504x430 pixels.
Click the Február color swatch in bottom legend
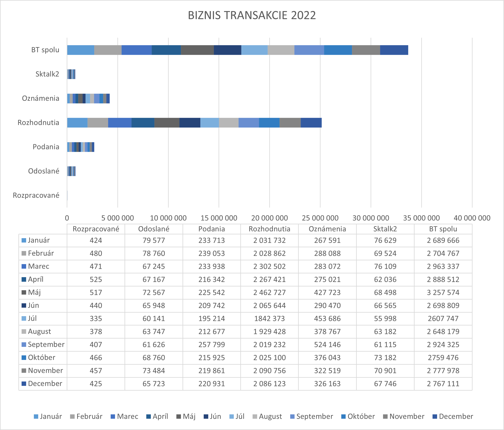pos(72,417)
